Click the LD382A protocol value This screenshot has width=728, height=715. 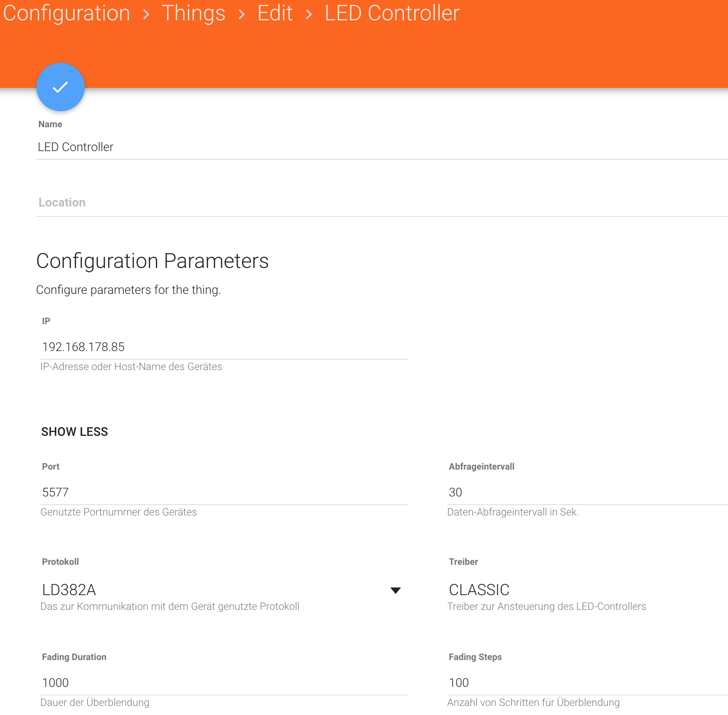pyautogui.click(x=69, y=590)
